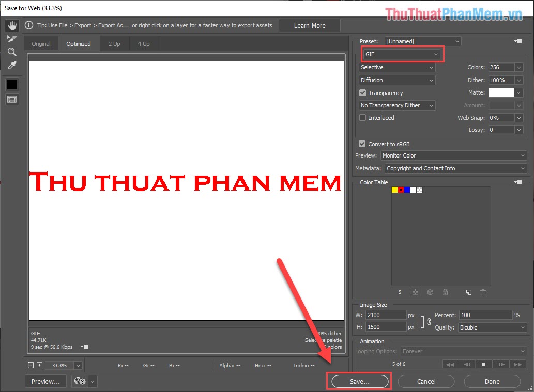Select the Zoom tool
534x392 pixels.
pyautogui.click(x=12, y=52)
